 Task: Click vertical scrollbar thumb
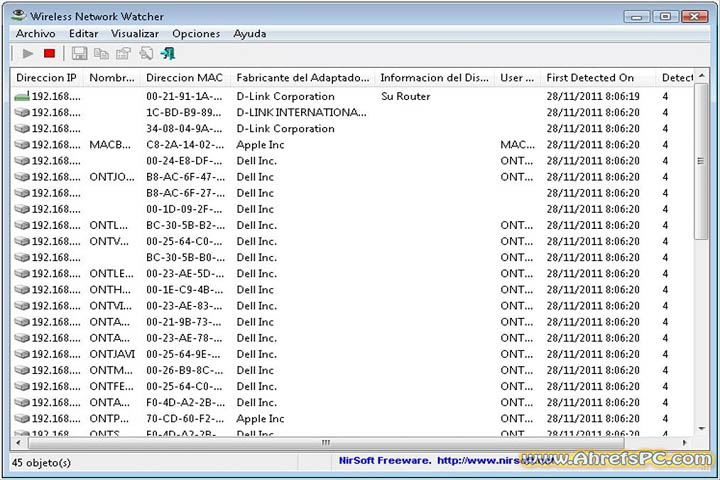(701, 161)
